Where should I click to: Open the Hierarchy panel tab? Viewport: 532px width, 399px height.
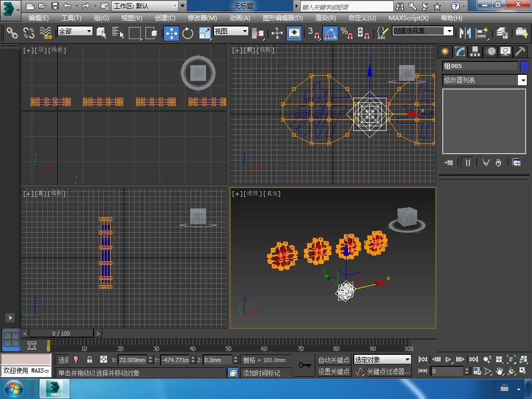point(475,51)
